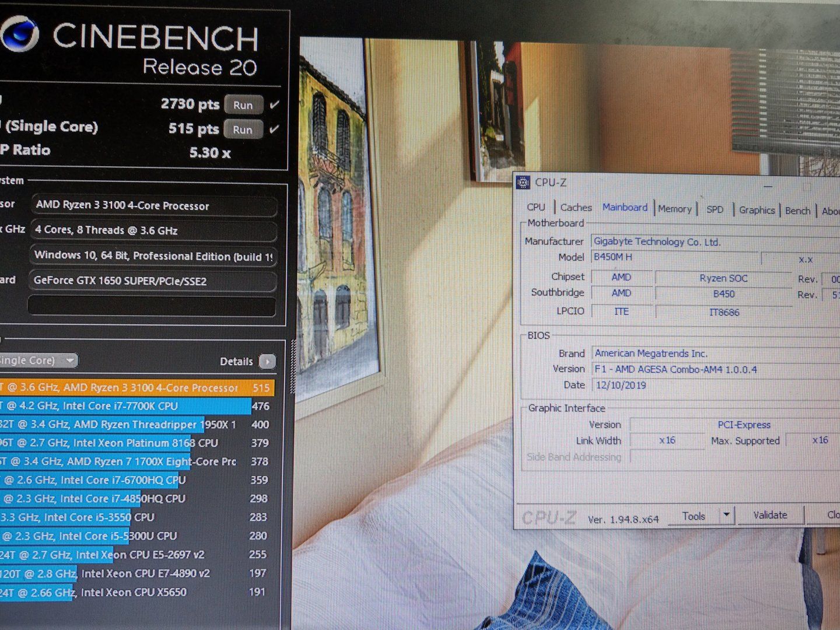Select the "515 pts" single core score

[x=194, y=128]
